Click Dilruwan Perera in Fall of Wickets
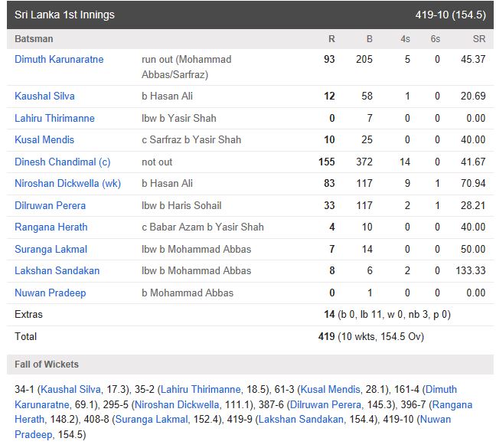Viewport: 496px width, 448px height. [x=325, y=404]
